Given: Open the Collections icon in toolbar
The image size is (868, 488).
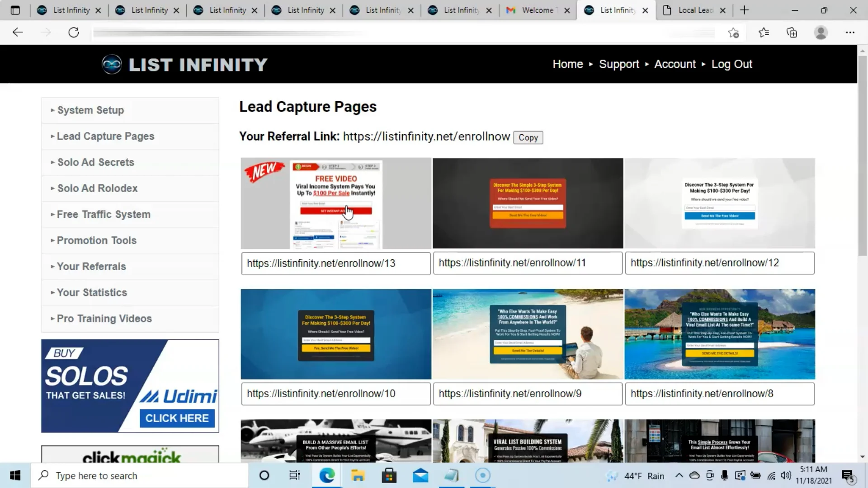Looking at the screenshot, I should click(792, 33).
